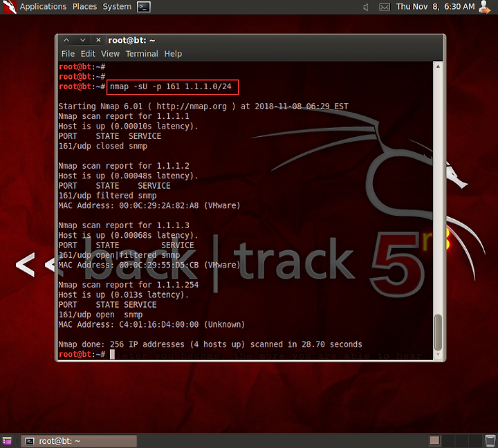Click the workspace switcher first workspace
This screenshot has width=498, height=448.
point(435,440)
